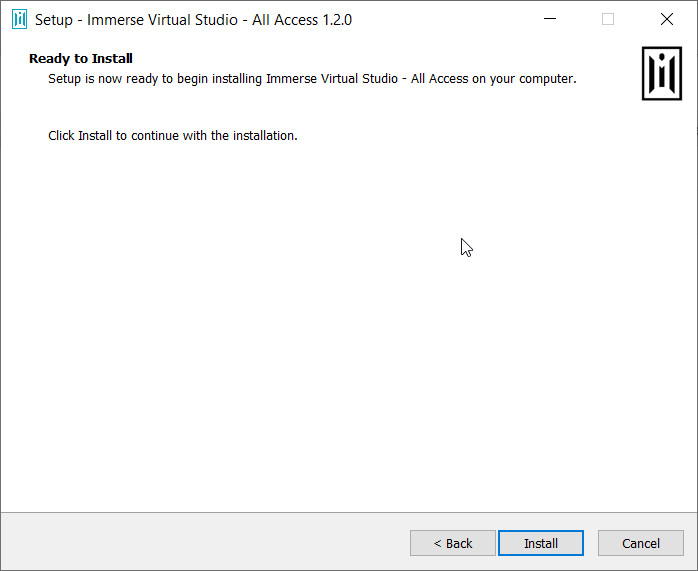Click 'Immerse Virtual Studio' in the description text

pyautogui.click(x=331, y=78)
